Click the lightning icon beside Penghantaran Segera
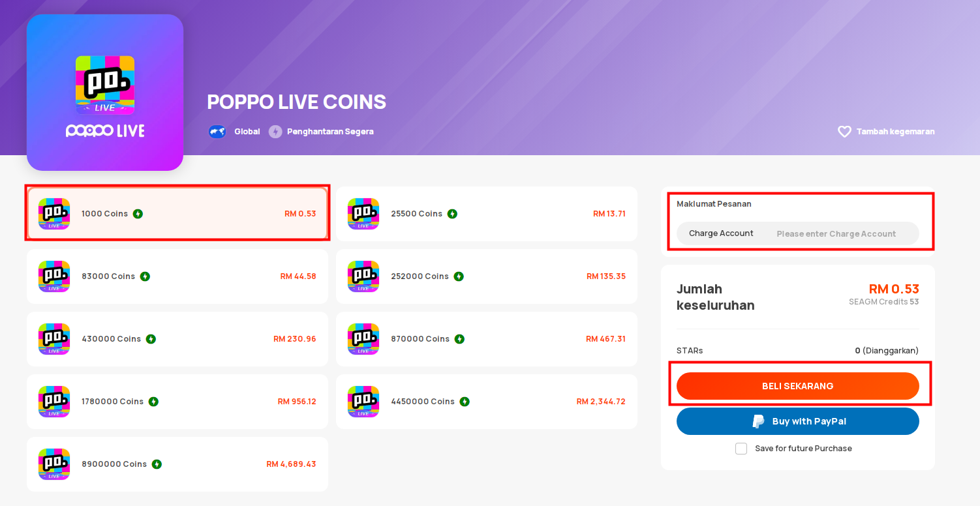 [275, 132]
